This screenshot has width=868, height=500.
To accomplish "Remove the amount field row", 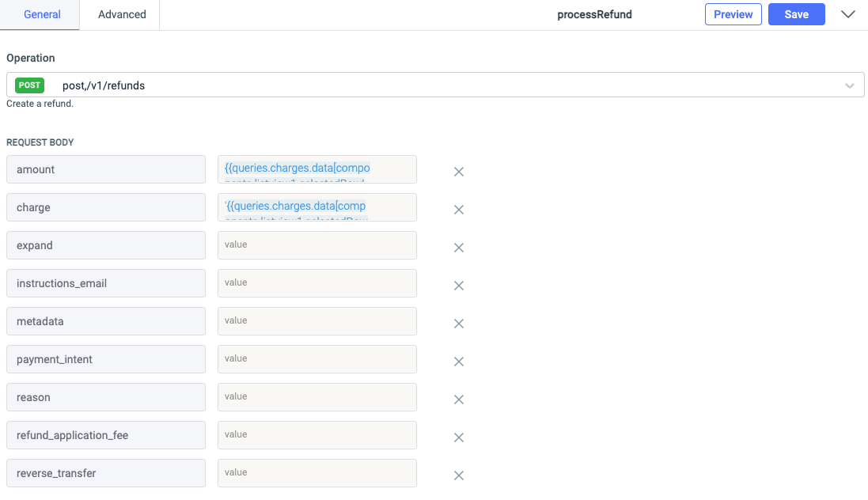I will coord(458,172).
